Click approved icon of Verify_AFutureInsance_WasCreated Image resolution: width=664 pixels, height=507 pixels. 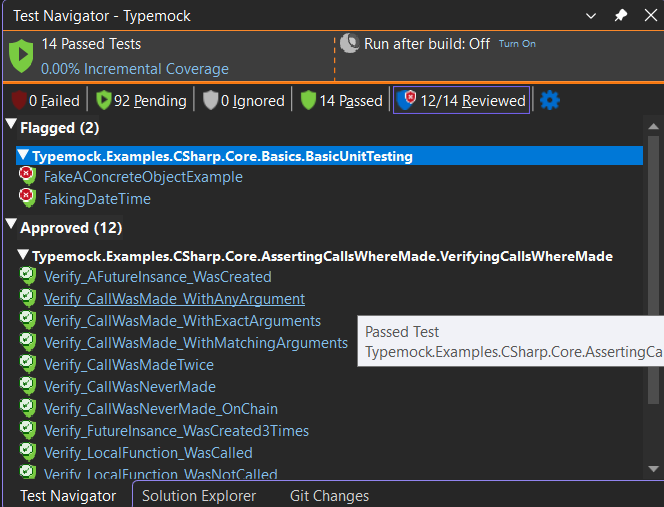tap(28, 276)
